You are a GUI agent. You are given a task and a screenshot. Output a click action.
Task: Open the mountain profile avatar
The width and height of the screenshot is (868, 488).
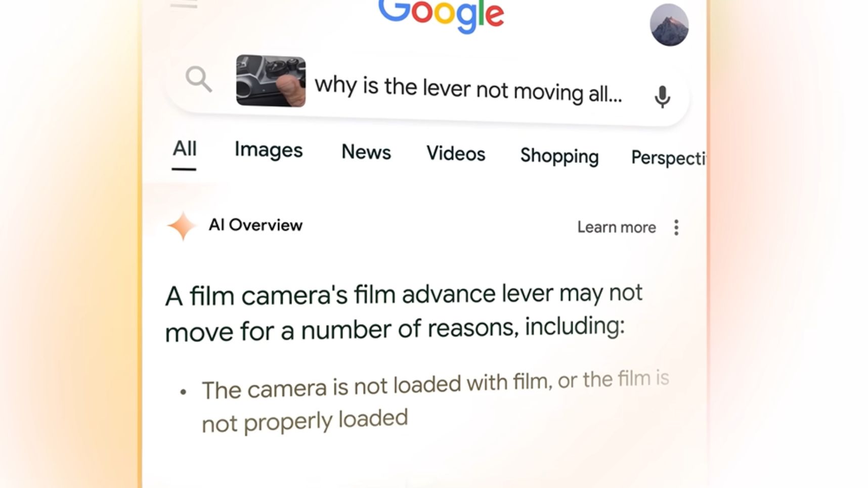[x=669, y=25]
